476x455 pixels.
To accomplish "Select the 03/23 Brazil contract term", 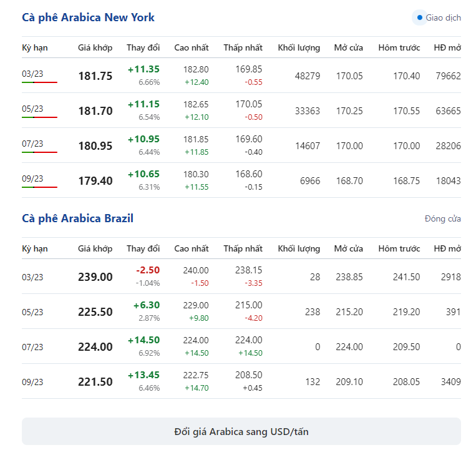I will tap(32, 277).
